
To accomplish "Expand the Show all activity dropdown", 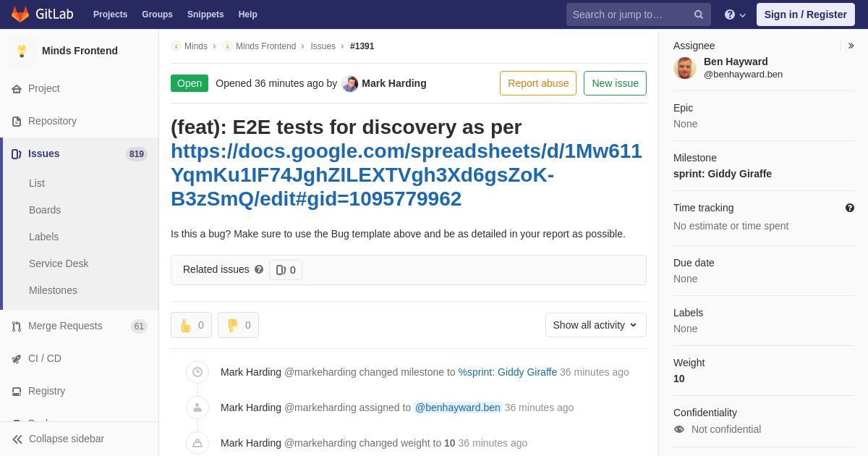I will pos(595,325).
